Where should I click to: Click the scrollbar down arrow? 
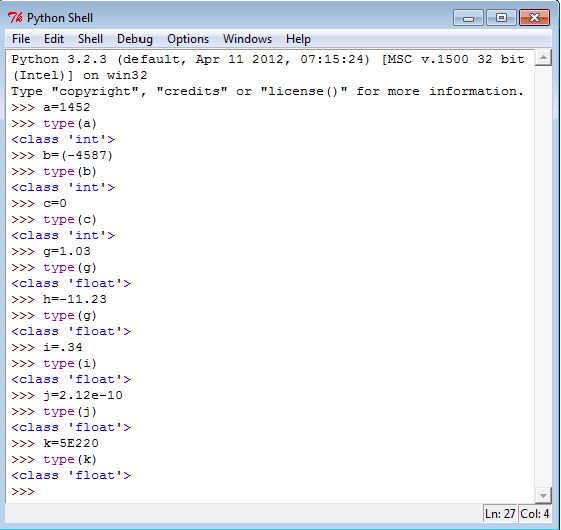(543, 495)
